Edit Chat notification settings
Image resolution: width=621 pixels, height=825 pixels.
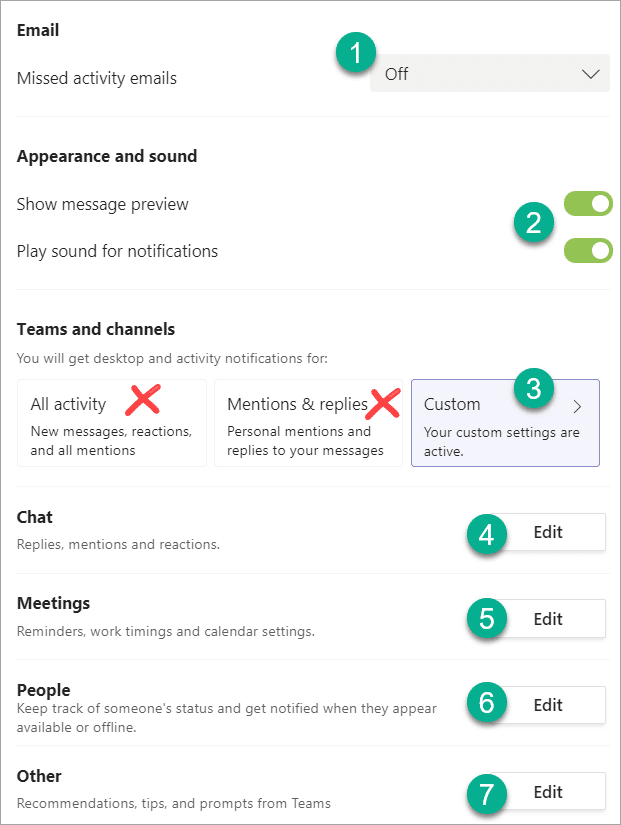coord(548,532)
